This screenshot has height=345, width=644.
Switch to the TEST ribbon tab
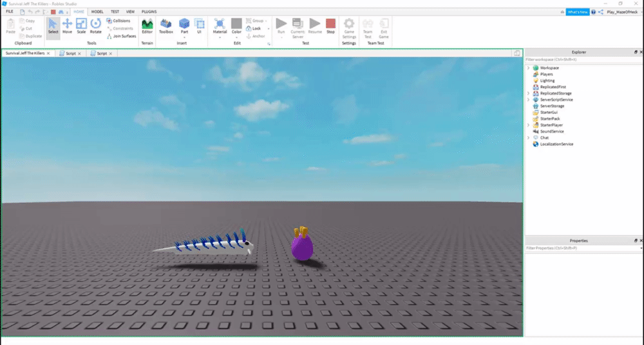[115, 12]
